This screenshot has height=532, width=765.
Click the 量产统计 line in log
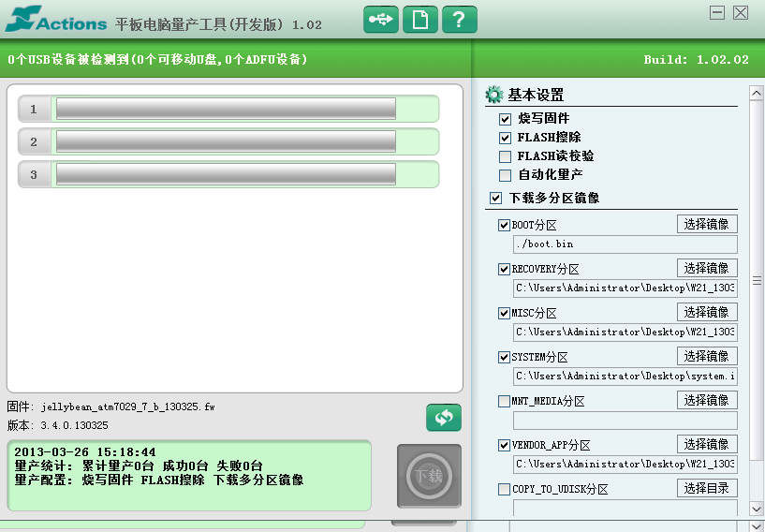(138, 465)
